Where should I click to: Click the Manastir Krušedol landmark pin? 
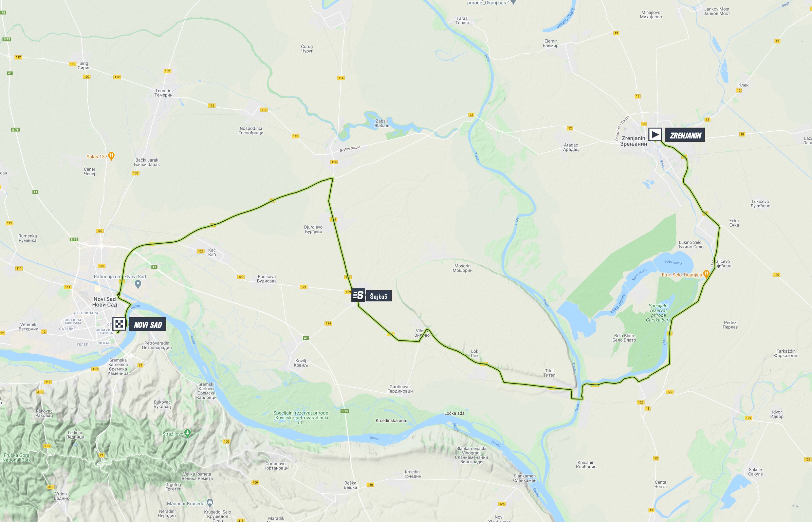coord(210,502)
